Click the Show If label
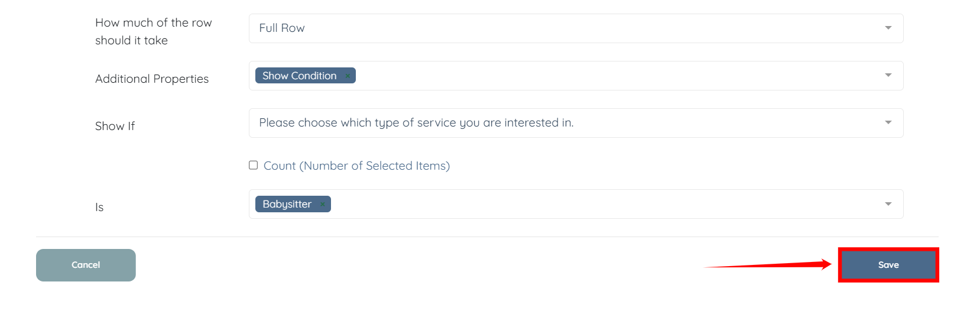The height and width of the screenshot is (314, 980). click(115, 126)
